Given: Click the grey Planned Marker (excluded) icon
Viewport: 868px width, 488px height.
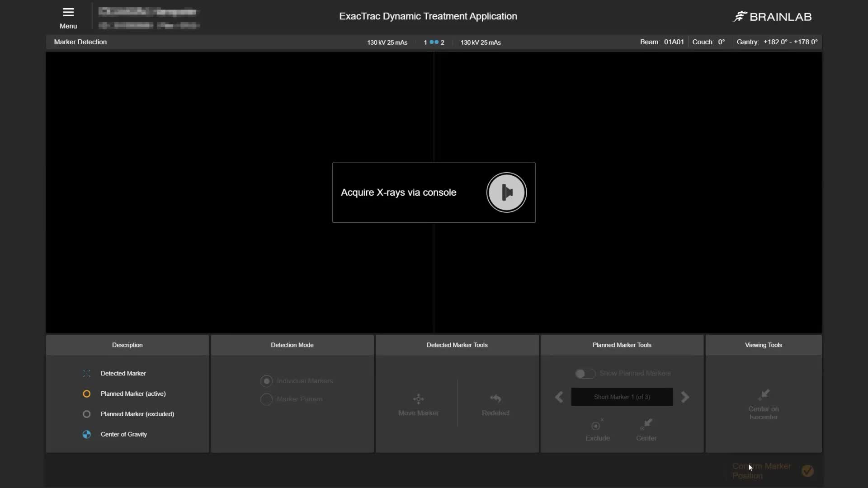Looking at the screenshot, I should click(87, 414).
